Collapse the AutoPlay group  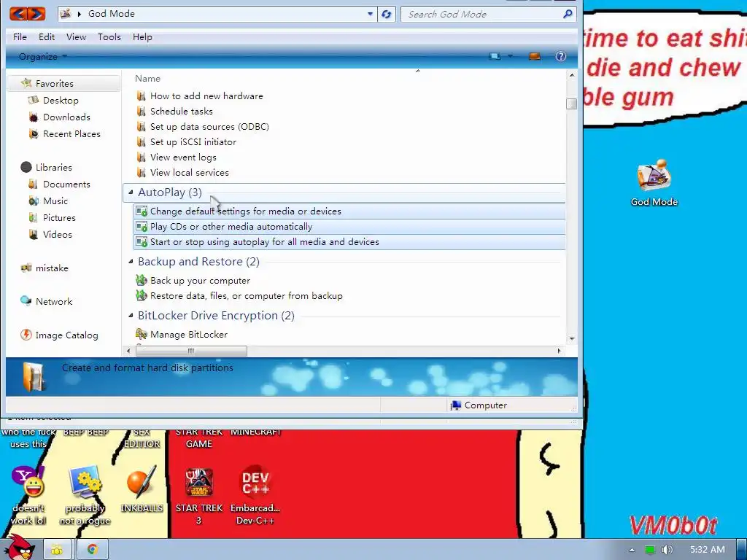point(131,192)
